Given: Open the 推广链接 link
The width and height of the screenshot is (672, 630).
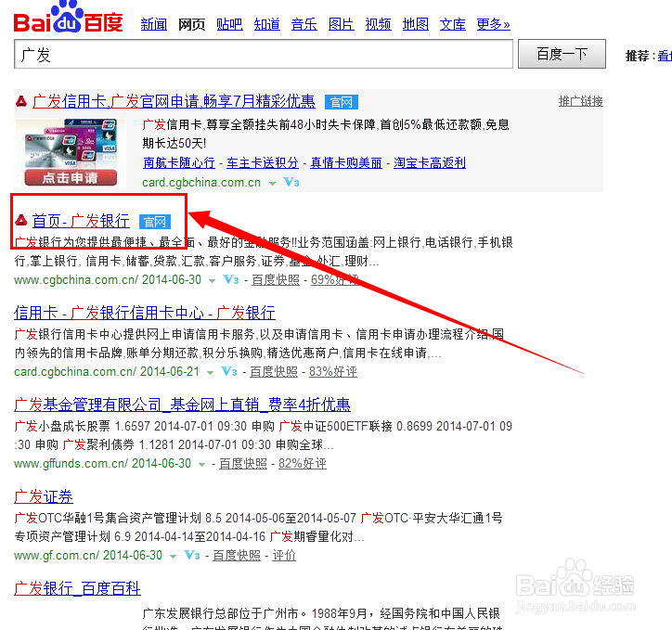Looking at the screenshot, I should click(581, 101).
